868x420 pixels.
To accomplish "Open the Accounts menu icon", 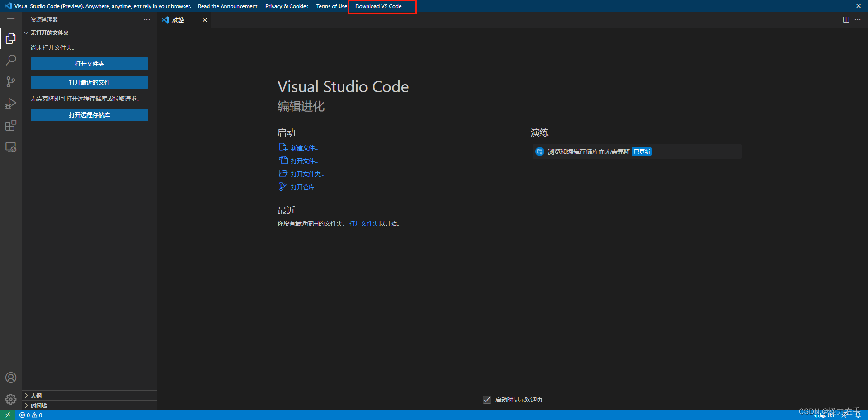I will tap(11, 378).
